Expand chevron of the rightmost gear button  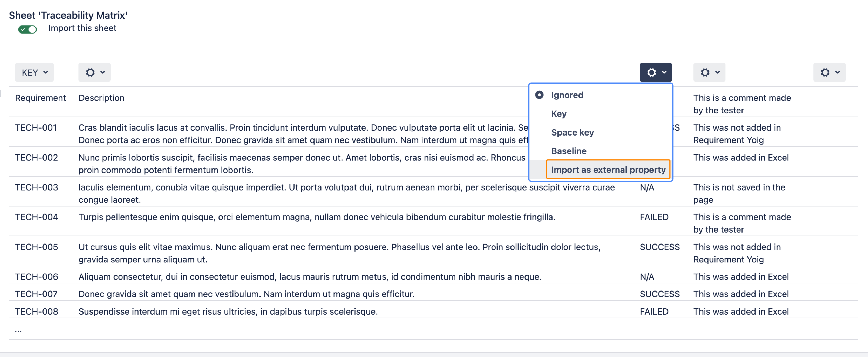tap(838, 72)
